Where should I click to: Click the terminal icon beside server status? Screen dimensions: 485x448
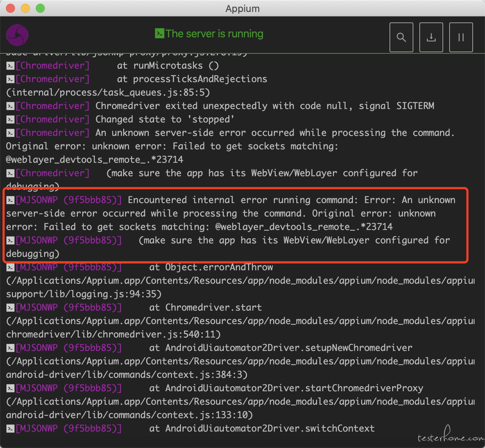click(x=159, y=34)
